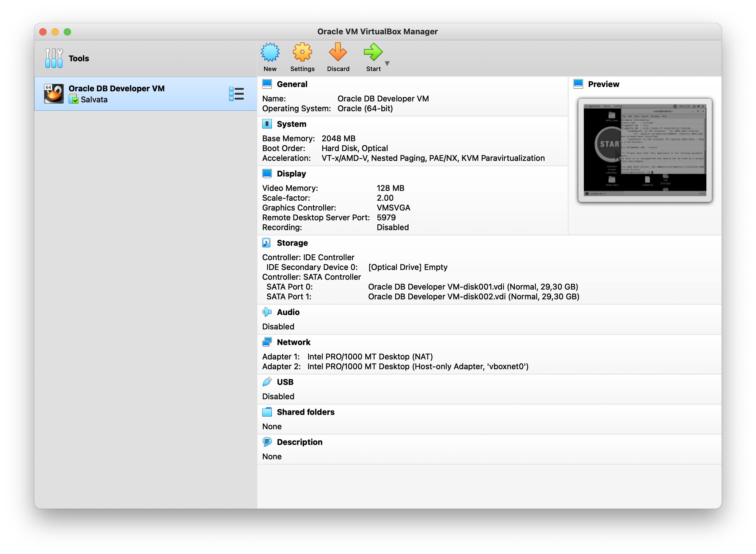Click the Storage section disk icon
This screenshot has width=756, height=554.
[266, 242]
